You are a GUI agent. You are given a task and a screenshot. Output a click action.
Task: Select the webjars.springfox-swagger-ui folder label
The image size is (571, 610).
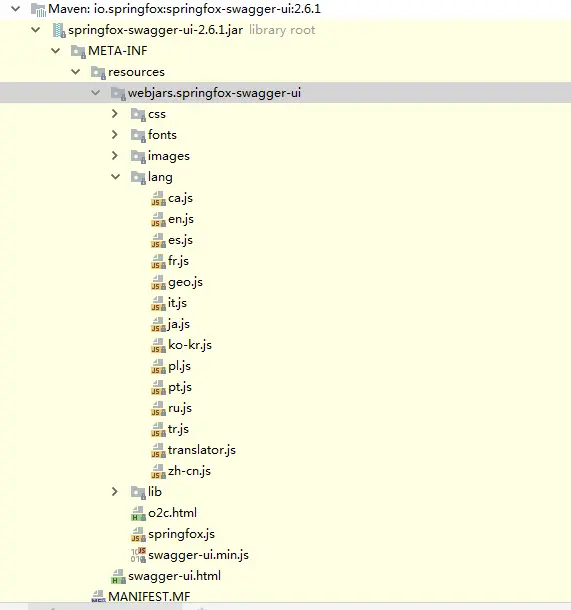point(214,93)
